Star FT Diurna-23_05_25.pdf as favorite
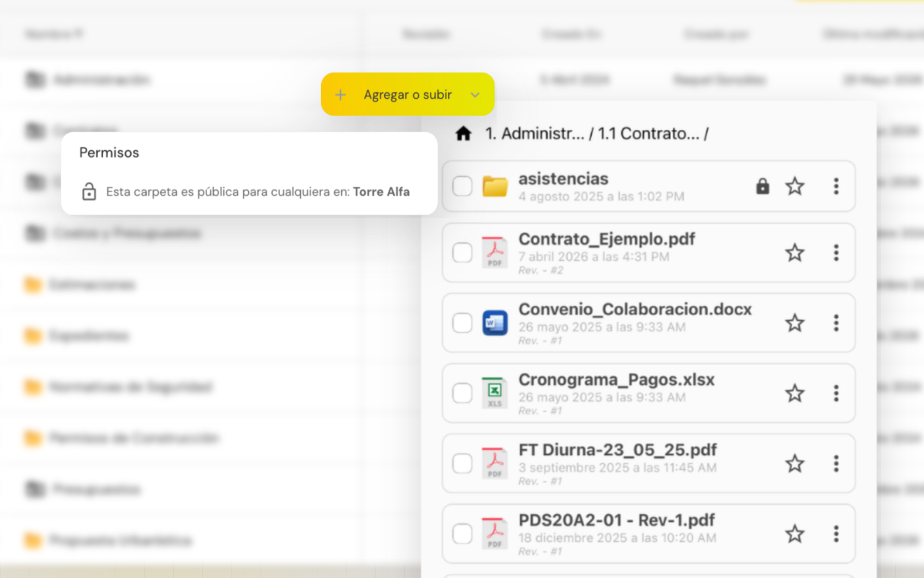 coord(795,464)
